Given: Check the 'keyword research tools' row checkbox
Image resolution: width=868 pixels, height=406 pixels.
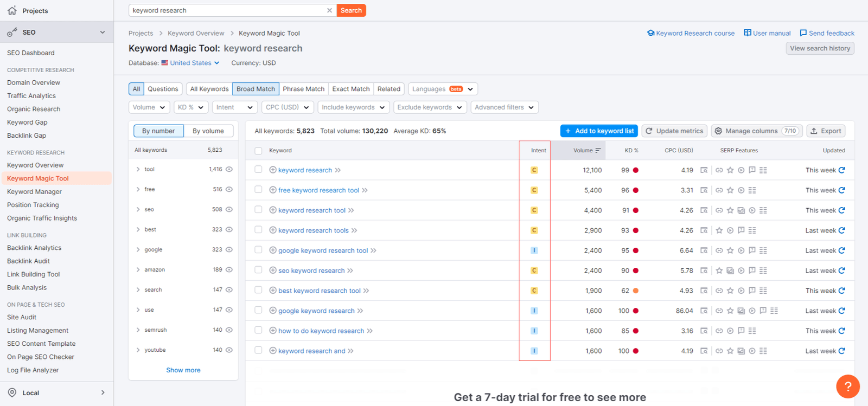Looking at the screenshot, I should (x=258, y=230).
